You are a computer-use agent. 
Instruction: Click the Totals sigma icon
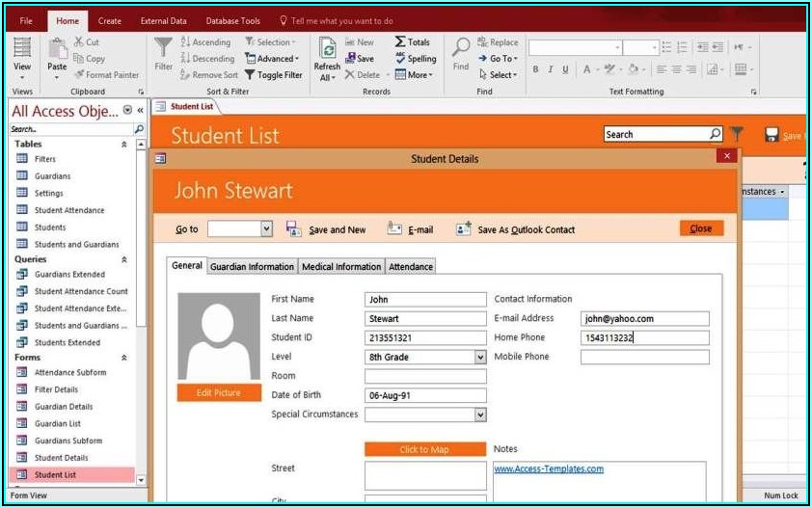pos(400,42)
